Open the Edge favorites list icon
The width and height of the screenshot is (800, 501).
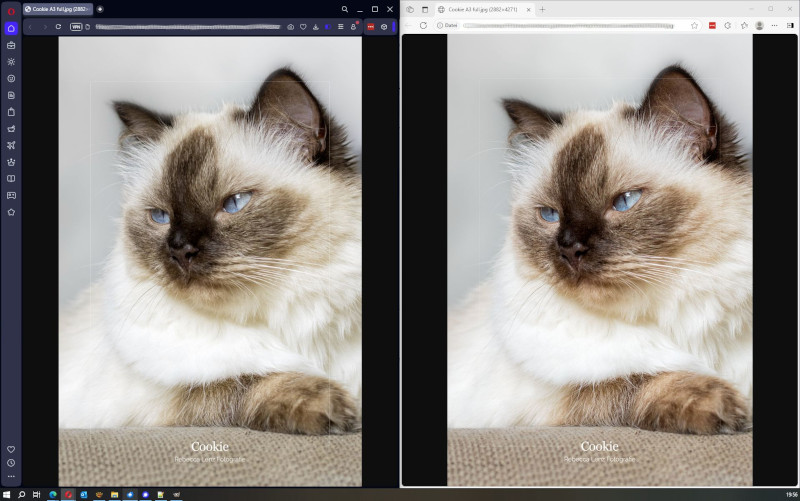click(744, 25)
